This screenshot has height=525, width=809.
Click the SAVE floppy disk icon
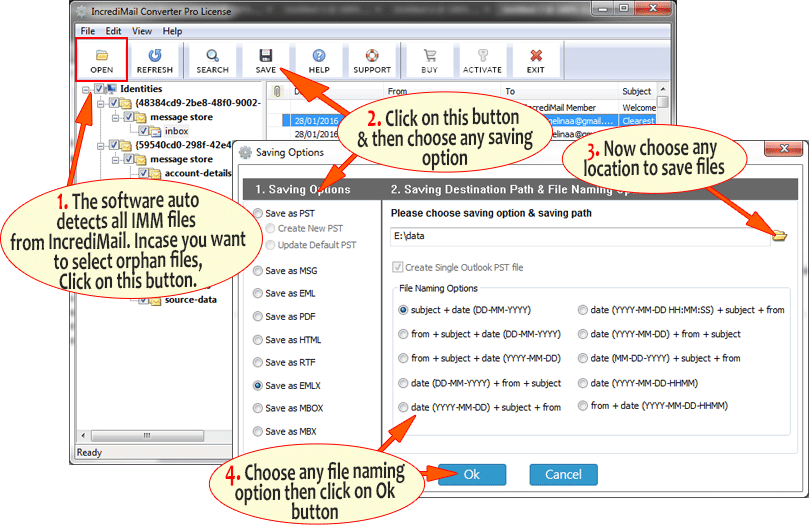coord(266,55)
